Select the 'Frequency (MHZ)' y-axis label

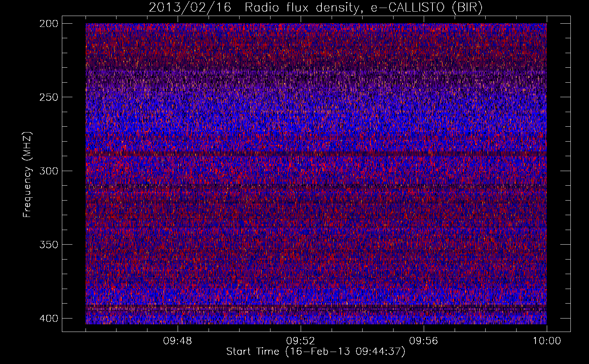(27, 175)
